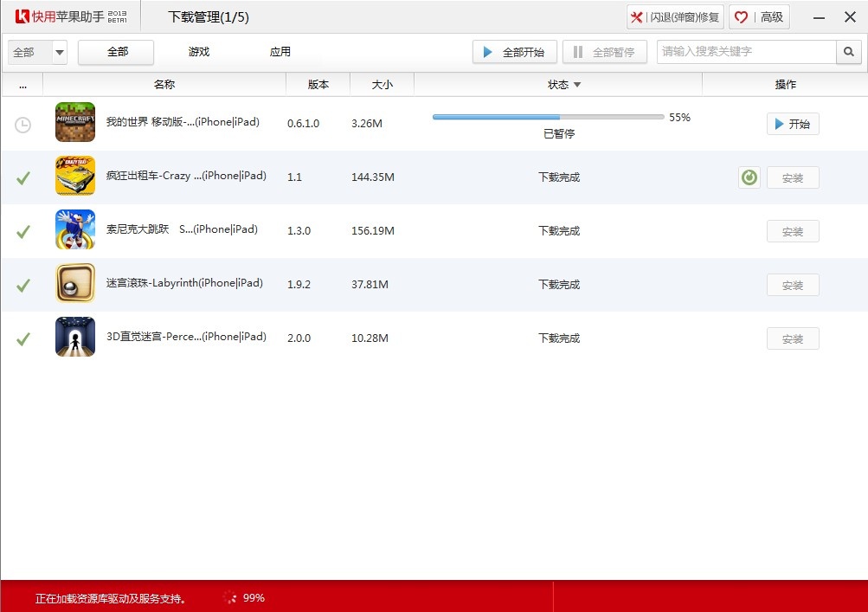868x612 pixels.
Task: Click the size 156.19M cell
Action: (372, 231)
